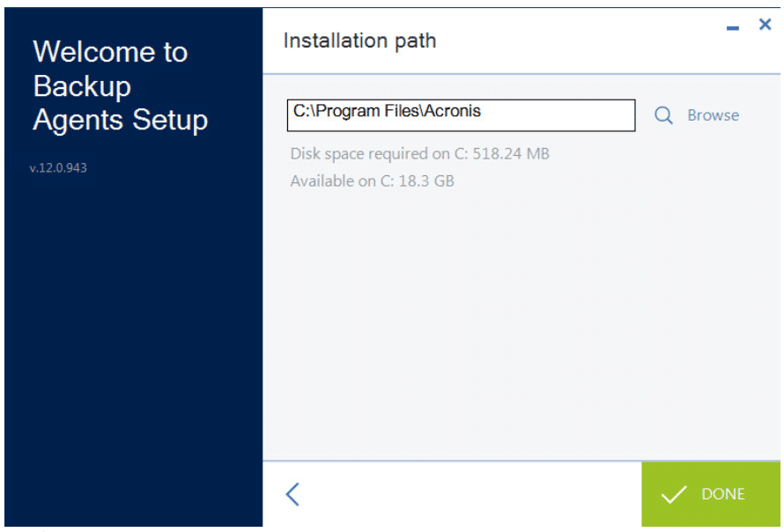Minimize the setup window
This screenshot has height=532, width=784.
(733, 28)
